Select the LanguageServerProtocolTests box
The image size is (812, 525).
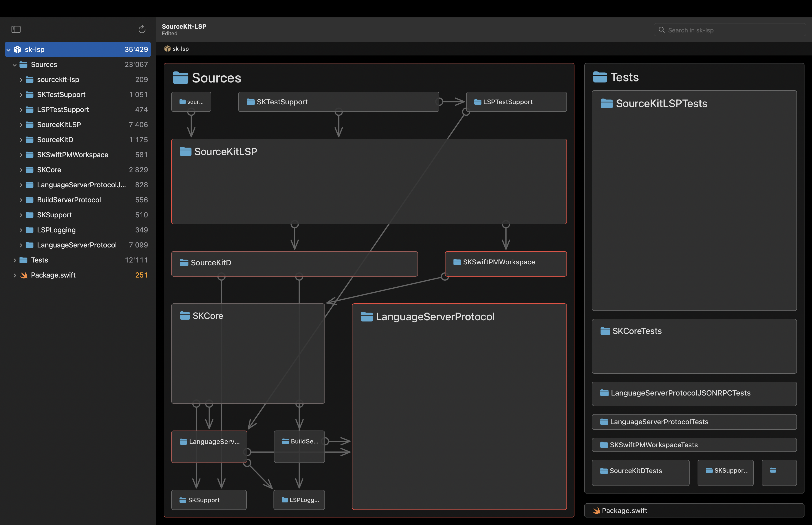pos(694,422)
